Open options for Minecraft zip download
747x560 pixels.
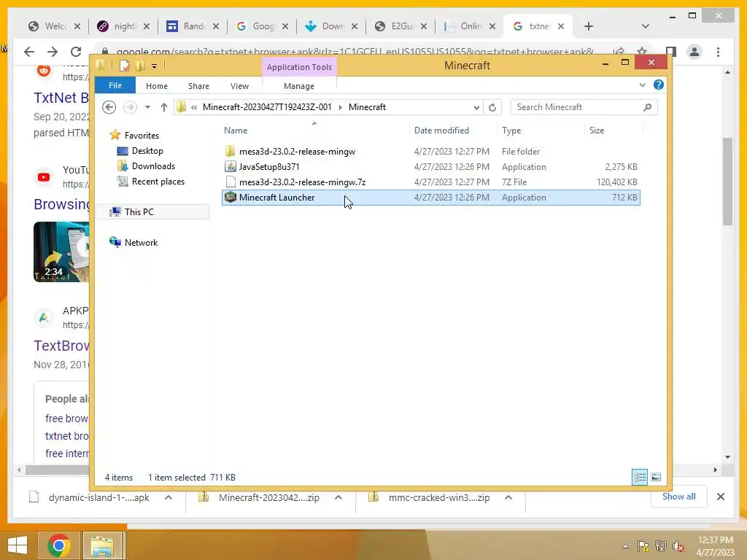pos(338,497)
